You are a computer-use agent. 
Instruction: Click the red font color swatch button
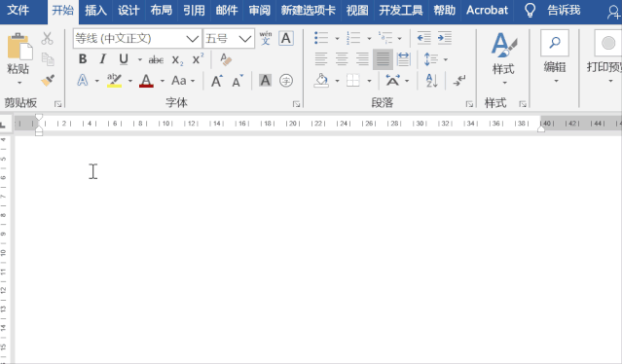tap(146, 81)
